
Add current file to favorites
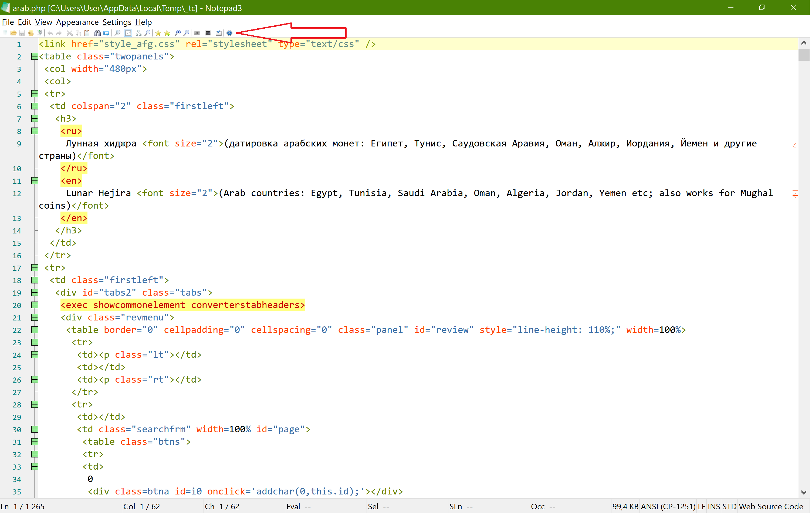(167, 33)
